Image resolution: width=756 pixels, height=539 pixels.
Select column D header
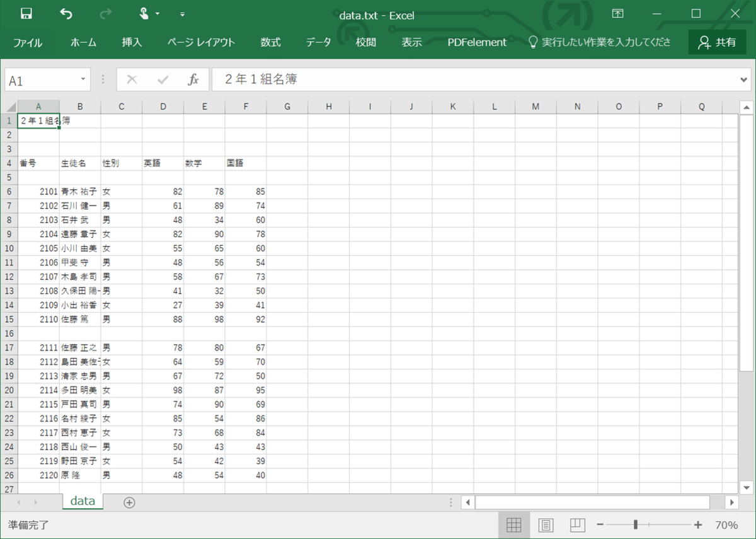[163, 107]
